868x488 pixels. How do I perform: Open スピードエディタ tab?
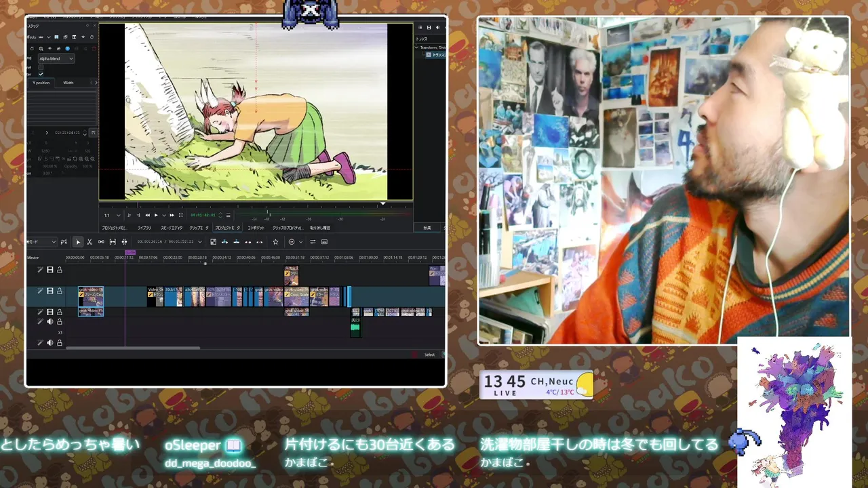[x=172, y=228]
